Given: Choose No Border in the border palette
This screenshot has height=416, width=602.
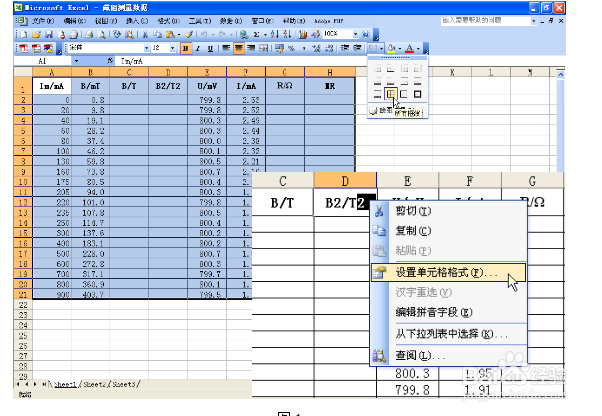Looking at the screenshot, I should pos(378,69).
